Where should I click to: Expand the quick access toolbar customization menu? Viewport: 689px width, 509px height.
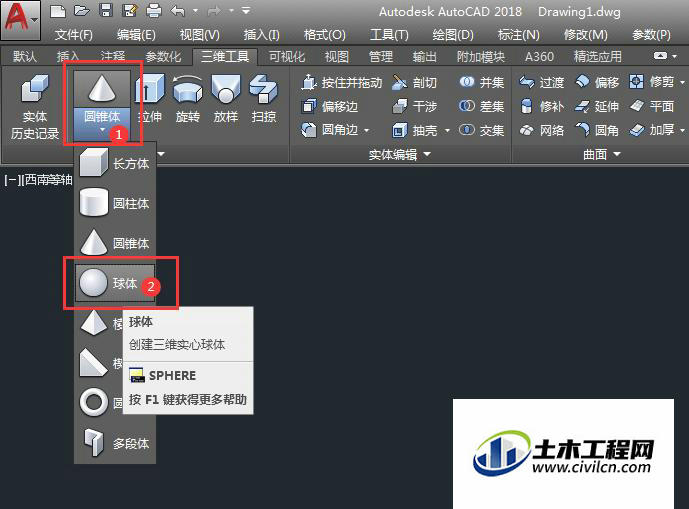pos(247,11)
